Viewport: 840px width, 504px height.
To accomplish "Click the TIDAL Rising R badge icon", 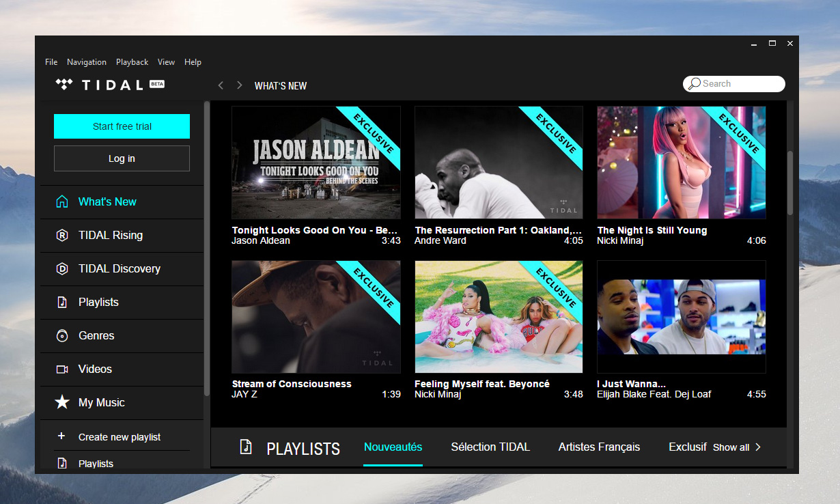I will (62, 236).
